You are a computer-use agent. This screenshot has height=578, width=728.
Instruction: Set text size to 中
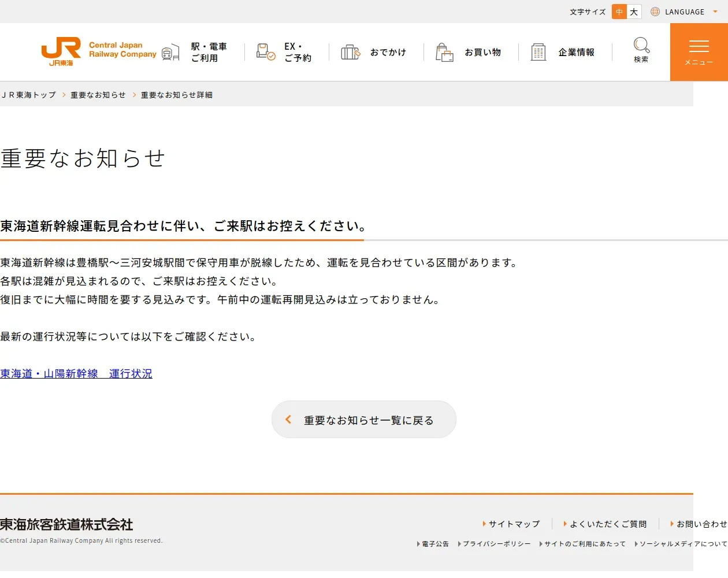click(619, 12)
